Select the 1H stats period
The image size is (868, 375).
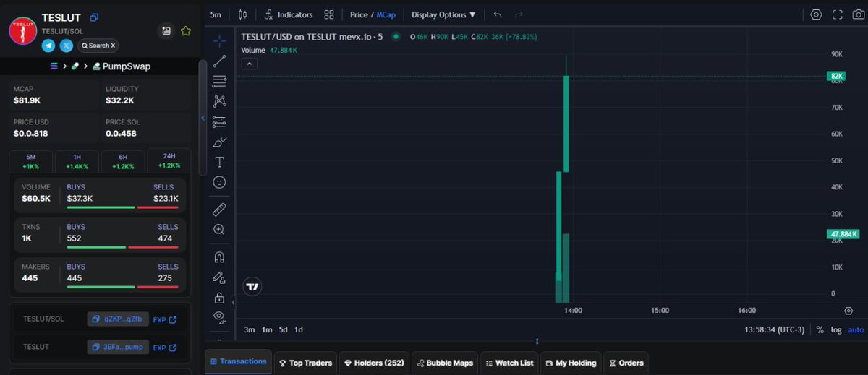coord(76,162)
